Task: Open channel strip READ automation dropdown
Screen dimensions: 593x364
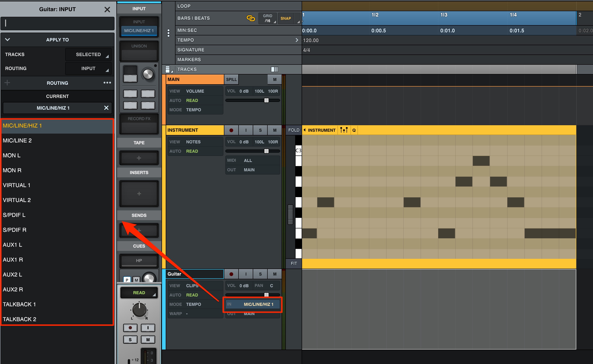Action: pos(139,293)
